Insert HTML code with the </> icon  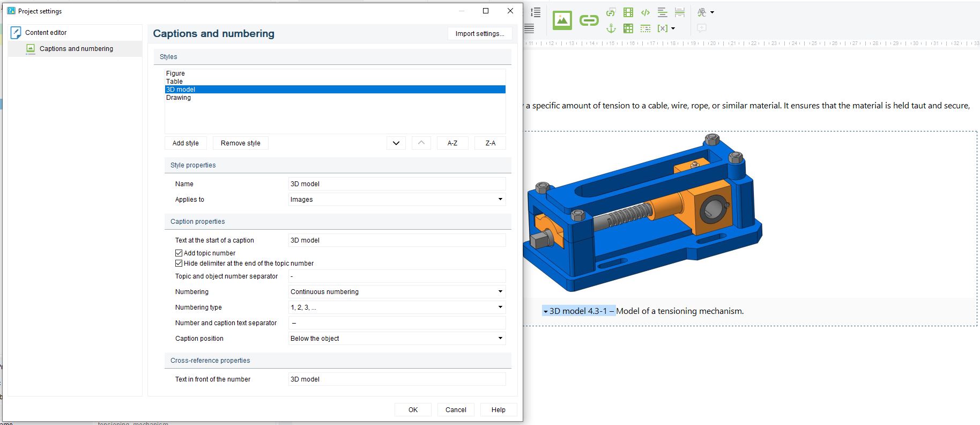point(645,12)
